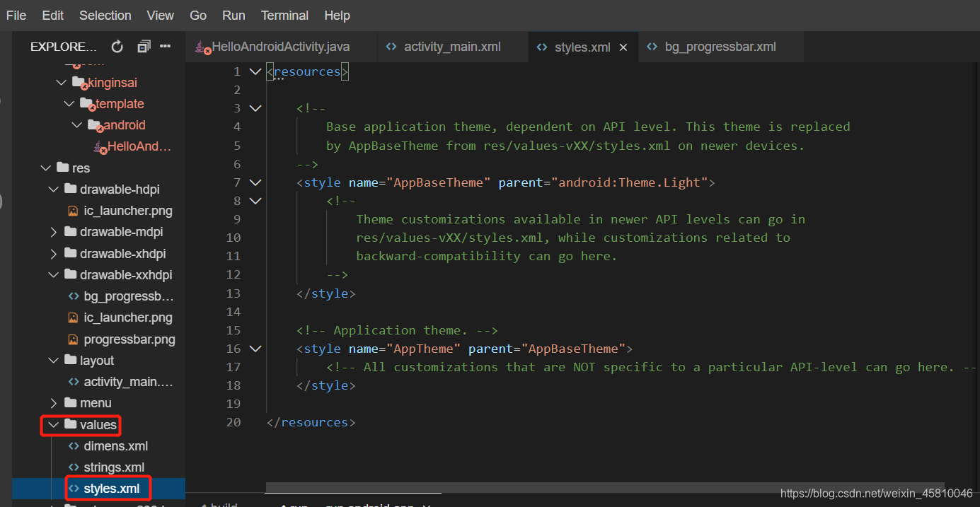The height and width of the screenshot is (507, 980).
Task: Click the strings.xml file icon
Action: pyautogui.click(x=73, y=467)
